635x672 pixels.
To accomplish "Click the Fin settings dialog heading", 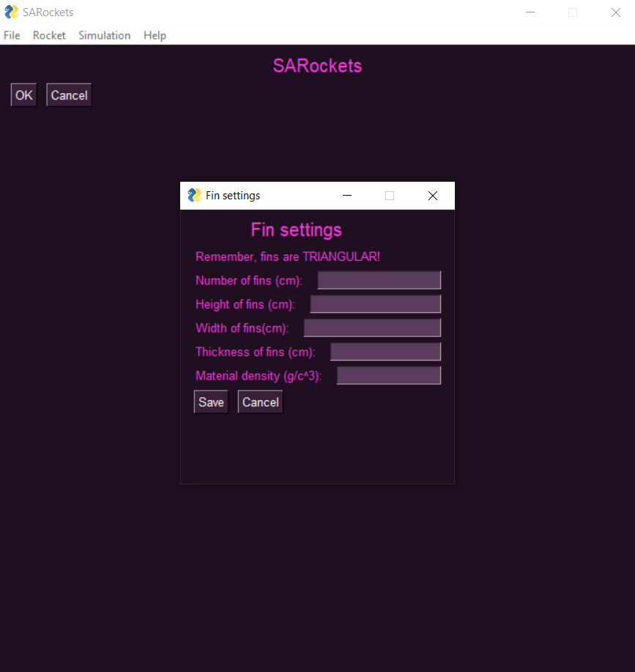I will (296, 229).
